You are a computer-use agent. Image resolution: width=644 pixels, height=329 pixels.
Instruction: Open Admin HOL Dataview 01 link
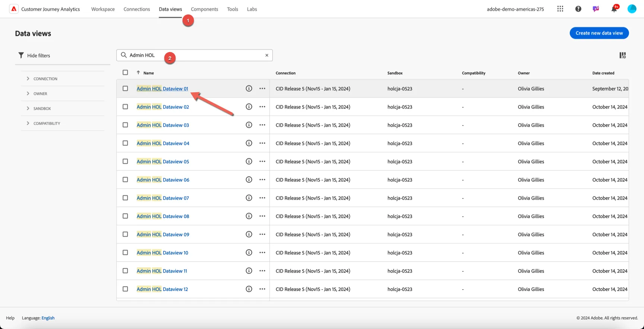(162, 89)
